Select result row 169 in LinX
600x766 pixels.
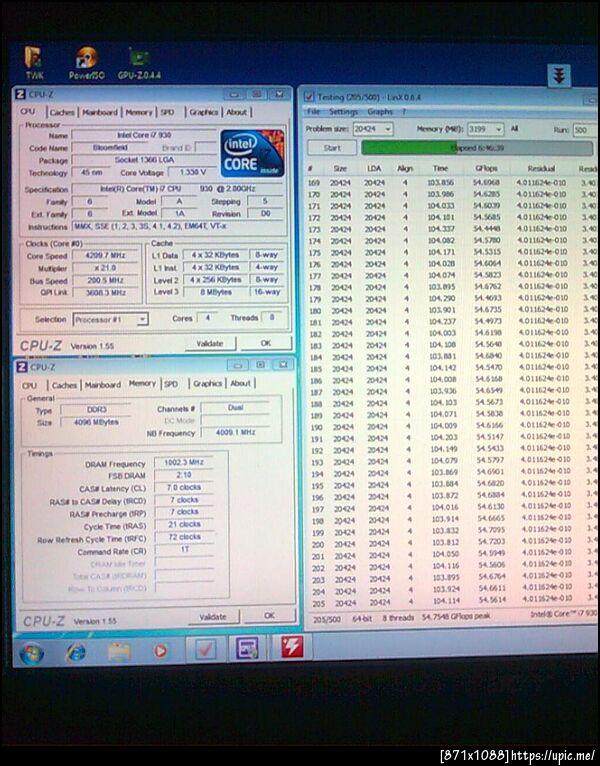click(452, 182)
